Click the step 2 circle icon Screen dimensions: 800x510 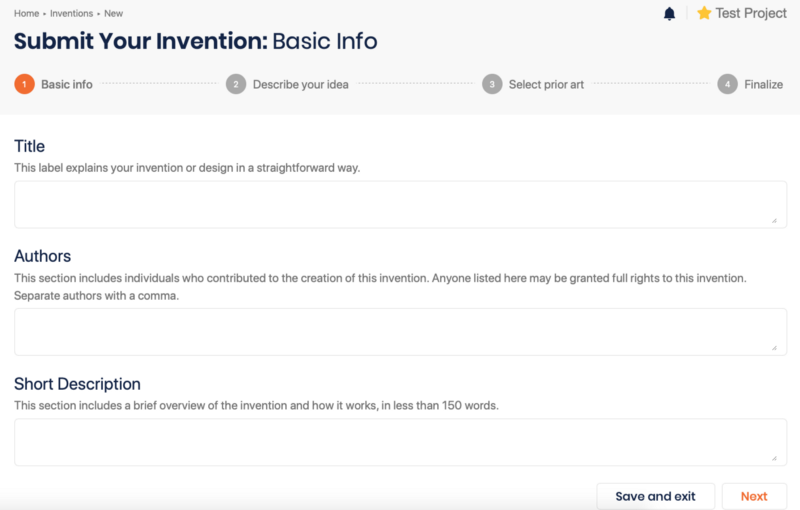pyautogui.click(x=236, y=84)
